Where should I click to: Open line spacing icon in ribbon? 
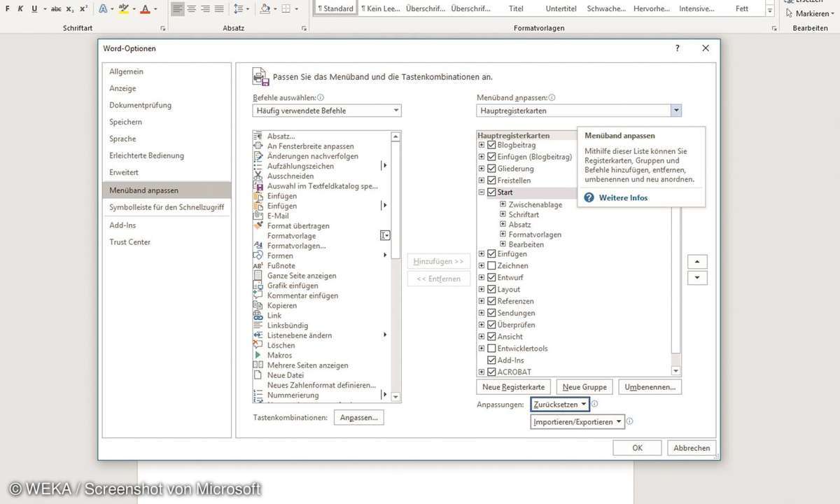pyautogui.click(x=238, y=9)
